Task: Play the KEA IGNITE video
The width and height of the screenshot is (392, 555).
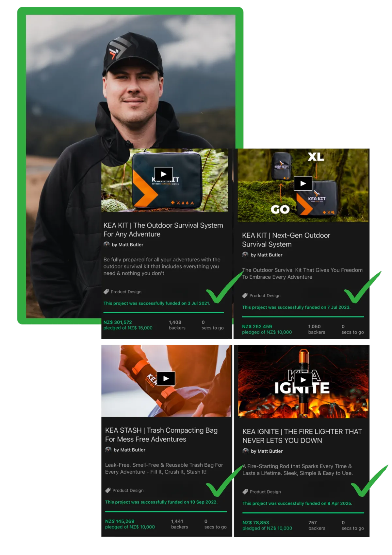Action: (x=303, y=380)
